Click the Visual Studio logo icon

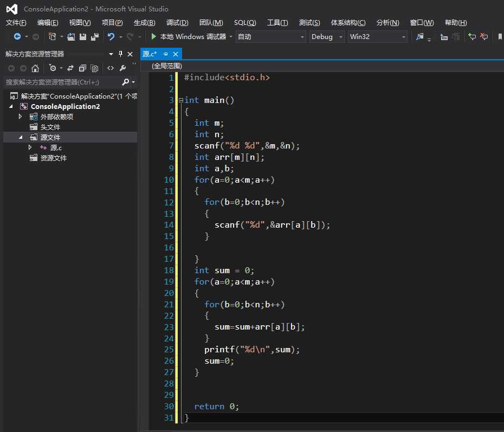pyautogui.click(x=12, y=9)
